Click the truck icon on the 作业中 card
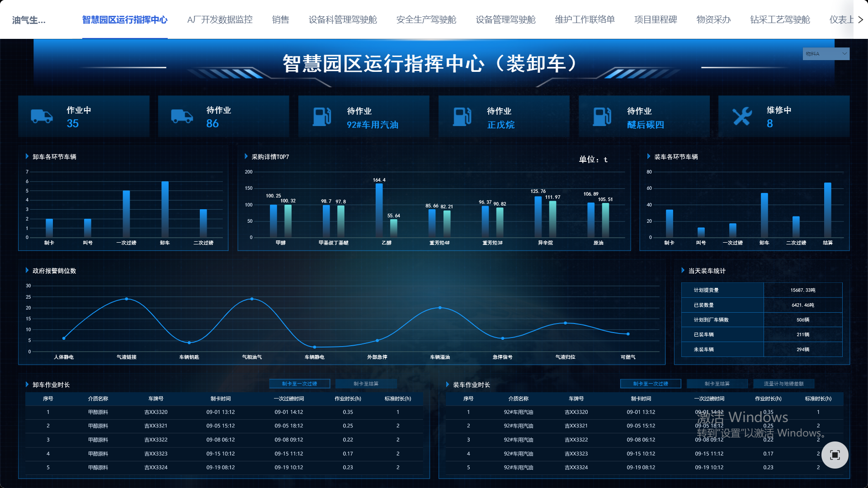Screen dimensions: 868x488 point(42,117)
